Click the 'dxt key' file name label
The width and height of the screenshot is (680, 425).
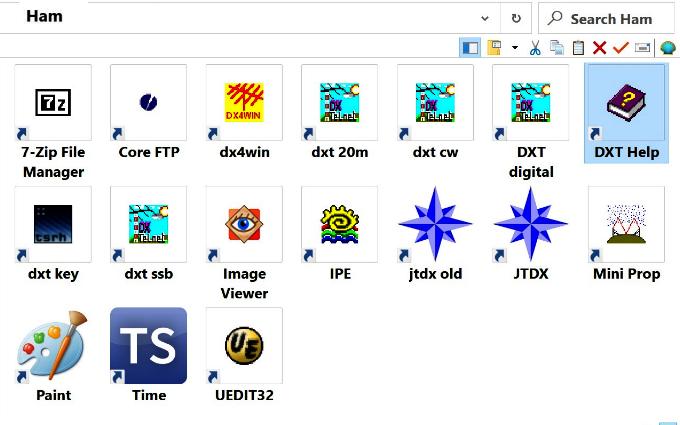53,274
